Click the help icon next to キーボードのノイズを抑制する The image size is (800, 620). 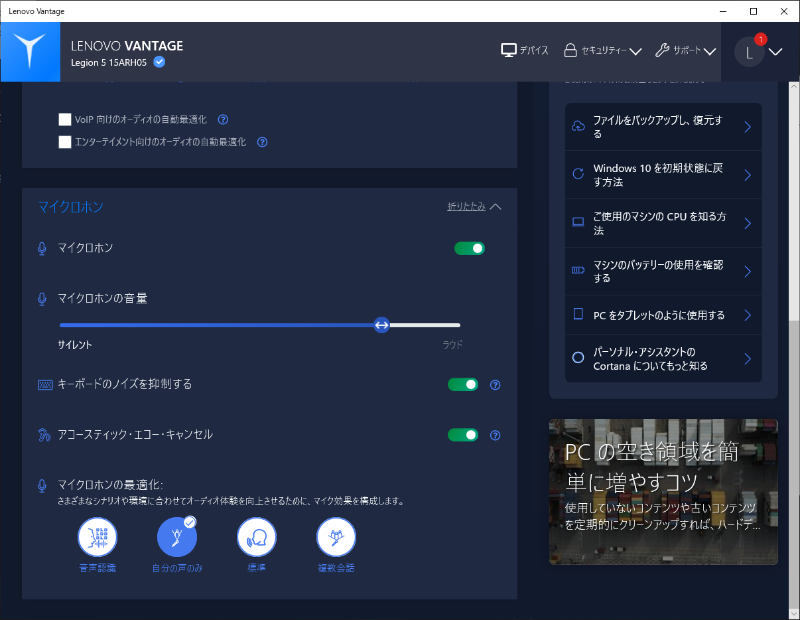click(495, 384)
